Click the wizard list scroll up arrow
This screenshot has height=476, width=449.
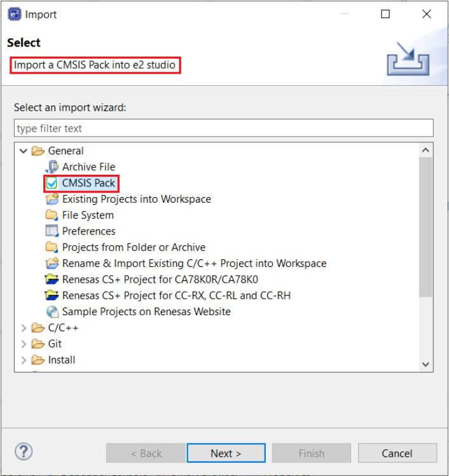(425, 150)
